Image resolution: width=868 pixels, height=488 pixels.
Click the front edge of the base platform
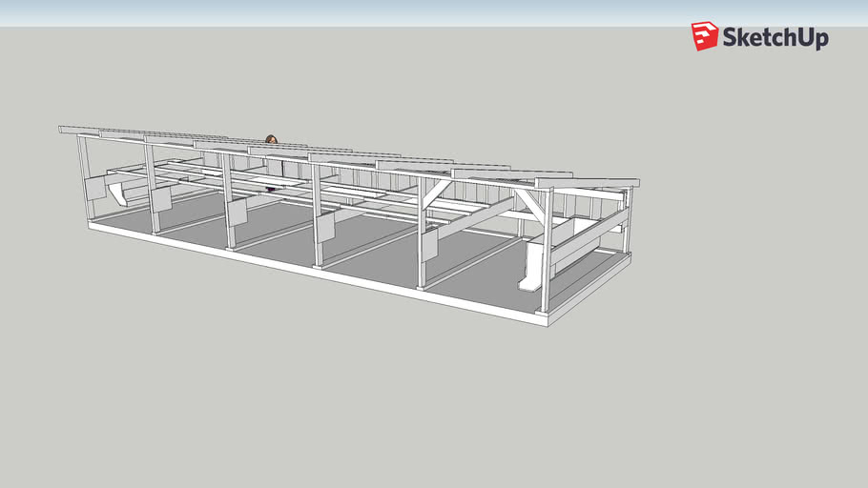[x=315, y=276]
